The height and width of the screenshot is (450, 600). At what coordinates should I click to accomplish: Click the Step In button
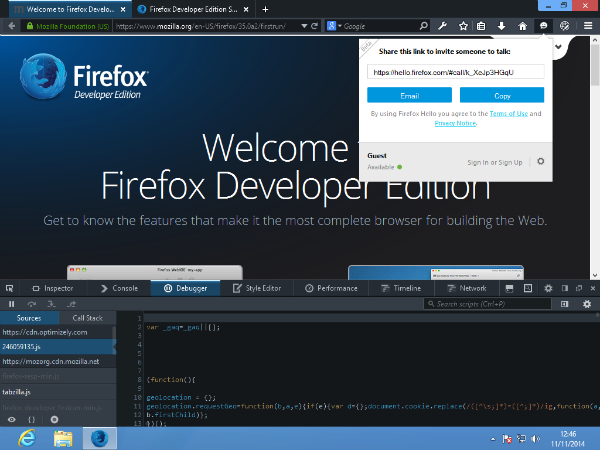coord(51,304)
